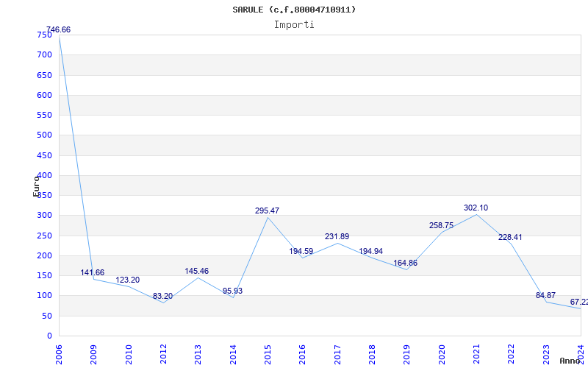Click the 2006 x-axis year label
The image size is (588, 368).
pyautogui.click(x=60, y=355)
